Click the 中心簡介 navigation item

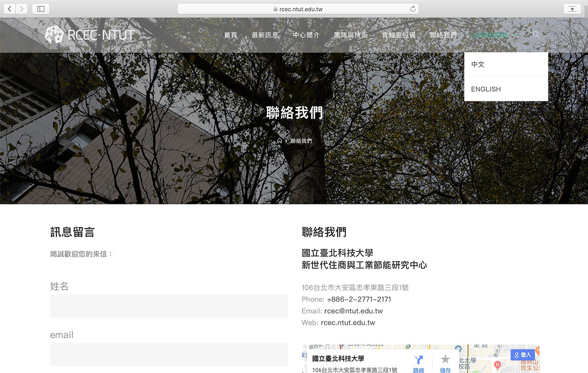click(306, 35)
